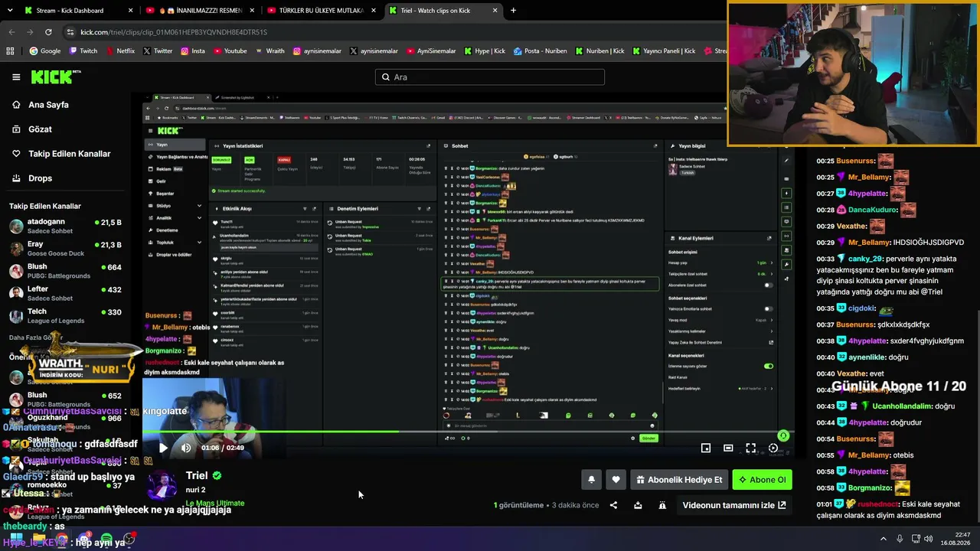Screen dimensions: 980x551
Task: Open the Google bookmark
Action: [x=45, y=51]
